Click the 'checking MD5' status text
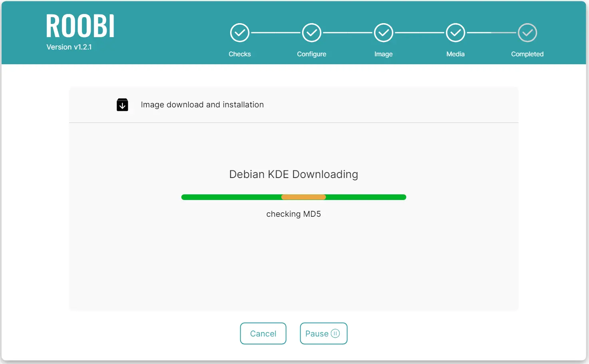589x364 pixels. 294,214
